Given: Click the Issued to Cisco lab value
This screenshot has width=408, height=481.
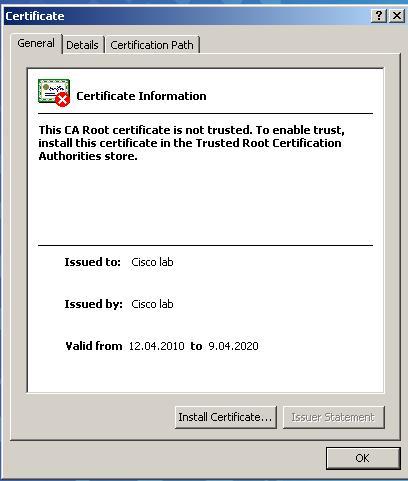Looking at the screenshot, I should point(152,262).
